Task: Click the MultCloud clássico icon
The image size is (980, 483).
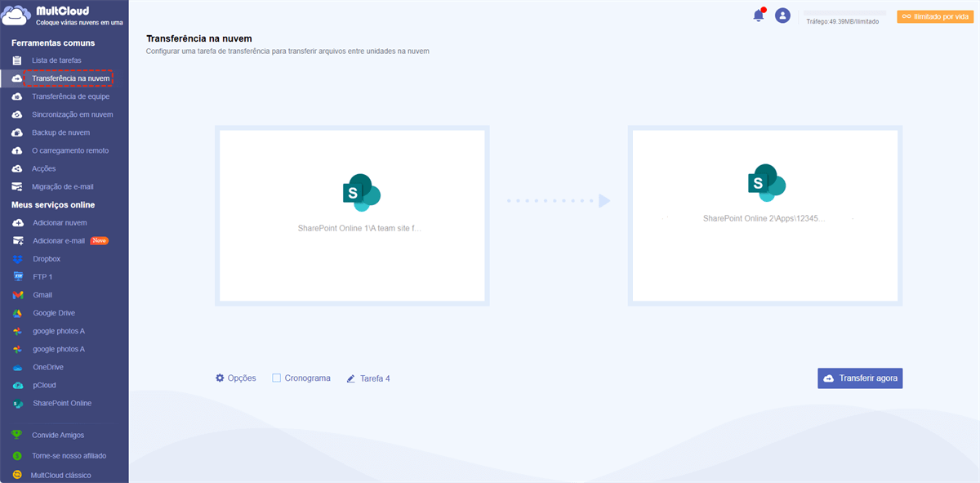Action: click(x=17, y=475)
